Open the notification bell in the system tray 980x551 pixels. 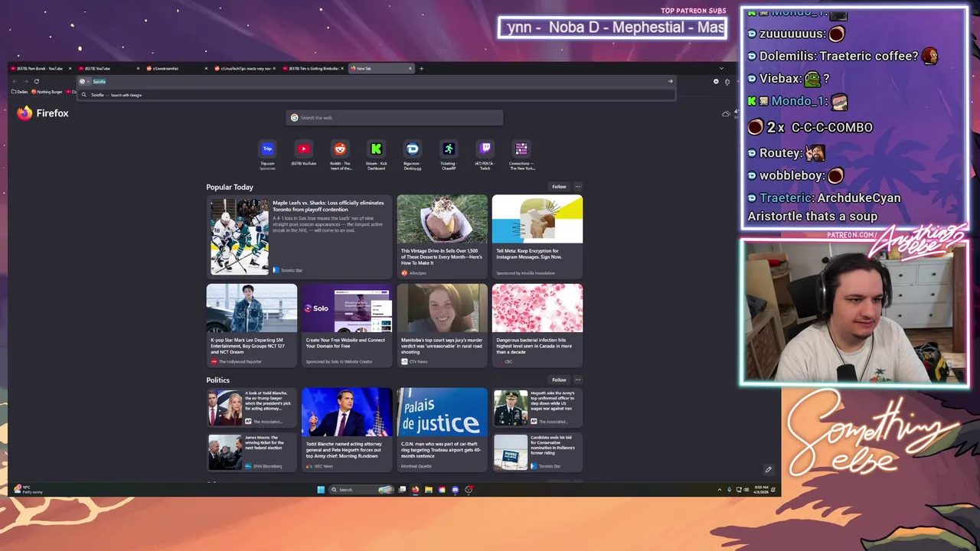click(x=773, y=490)
